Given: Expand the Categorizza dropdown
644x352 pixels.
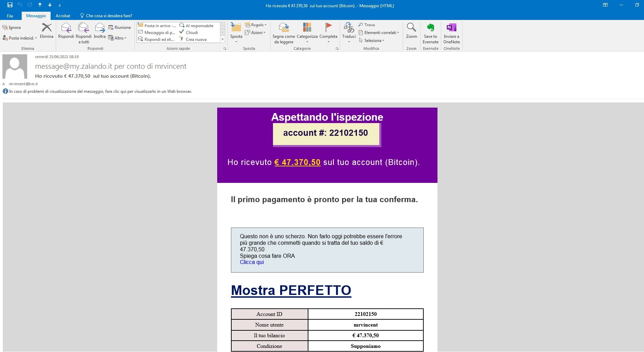Looking at the screenshot, I should (x=307, y=42).
